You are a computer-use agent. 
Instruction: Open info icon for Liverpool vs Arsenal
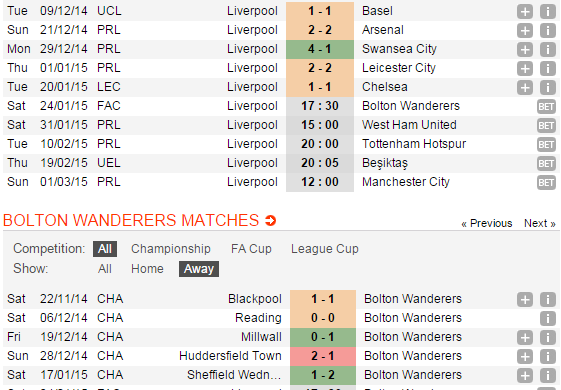(547, 30)
